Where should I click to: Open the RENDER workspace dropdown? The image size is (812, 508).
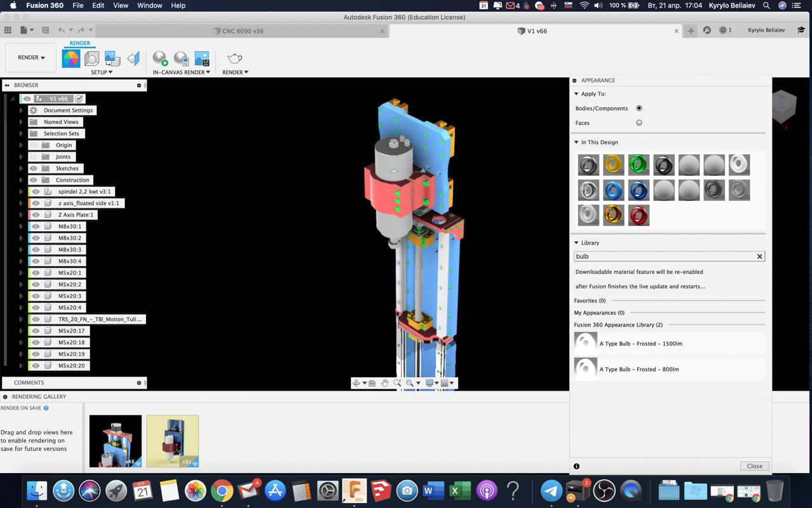pyautogui.click(x=31, y=58)
